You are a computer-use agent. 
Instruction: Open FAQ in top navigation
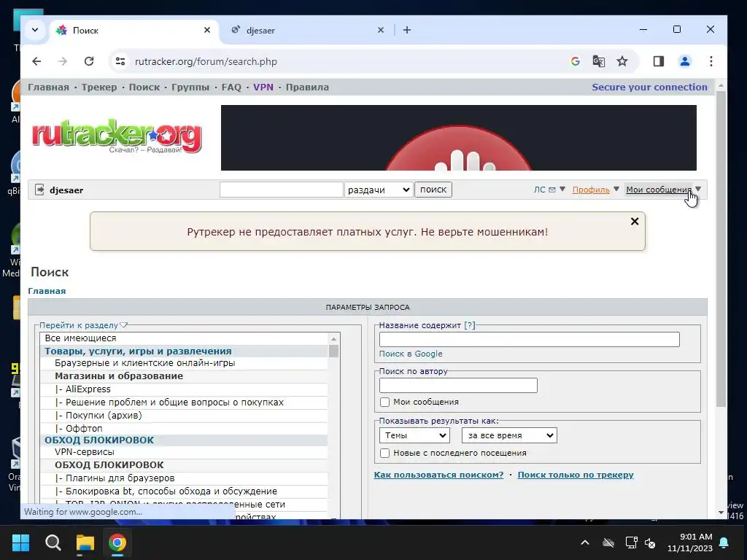231,87
